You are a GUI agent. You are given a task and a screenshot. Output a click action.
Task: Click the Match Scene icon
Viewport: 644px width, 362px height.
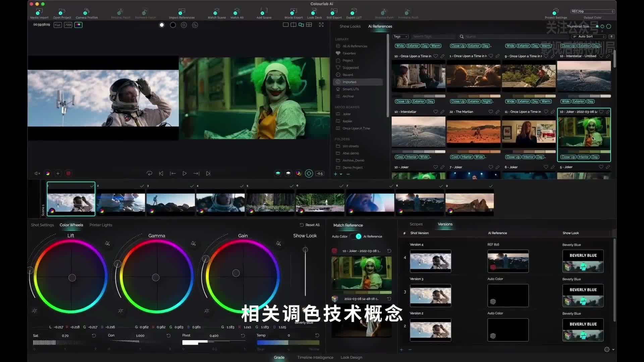tap(217, 13)
